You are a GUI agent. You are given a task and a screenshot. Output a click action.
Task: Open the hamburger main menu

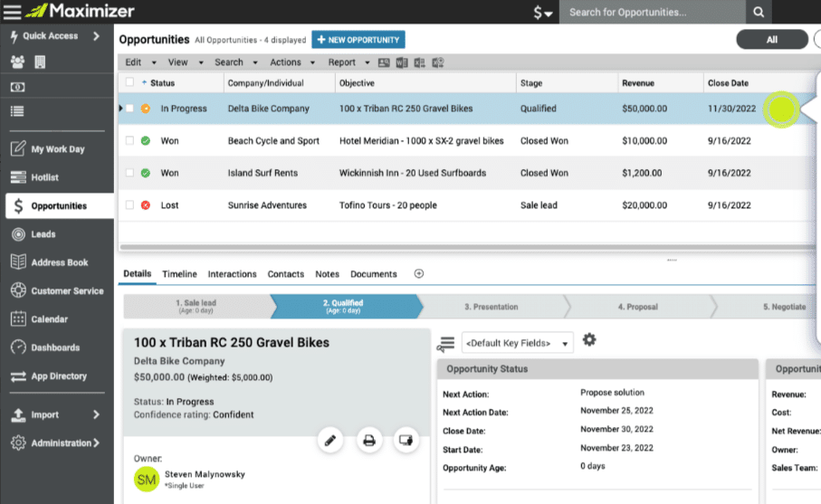tap(12, 12)
